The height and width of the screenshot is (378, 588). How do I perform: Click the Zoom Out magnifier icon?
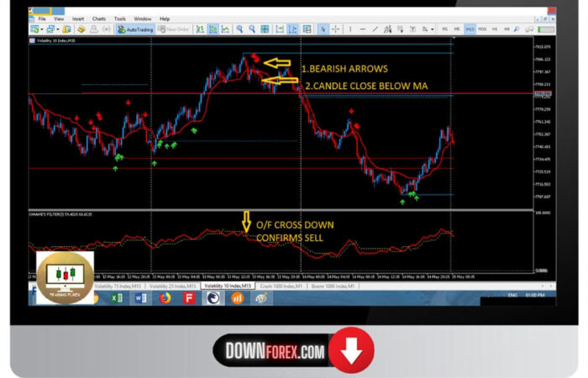(x=252, y=29)
